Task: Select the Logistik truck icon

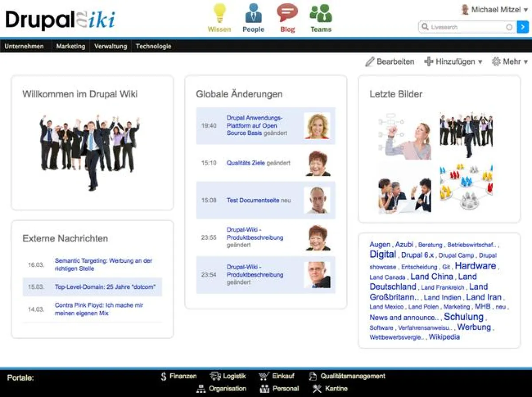Action: 216,376
